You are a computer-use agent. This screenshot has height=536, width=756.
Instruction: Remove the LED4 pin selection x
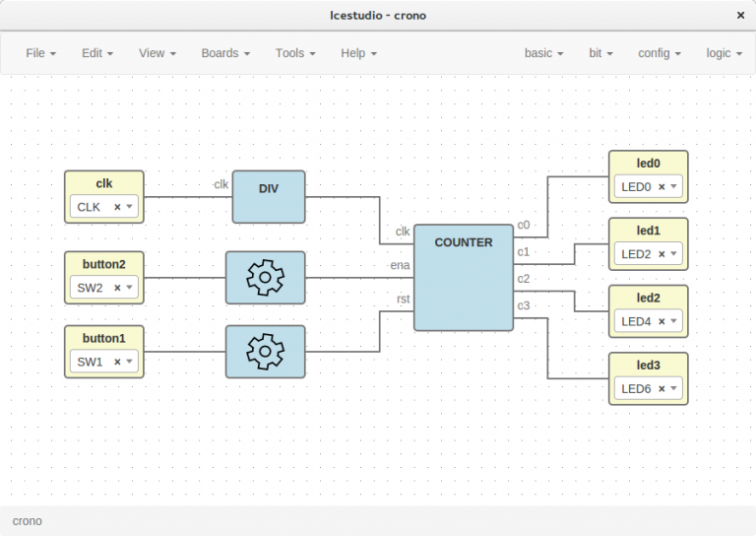(x=661, y=321)
